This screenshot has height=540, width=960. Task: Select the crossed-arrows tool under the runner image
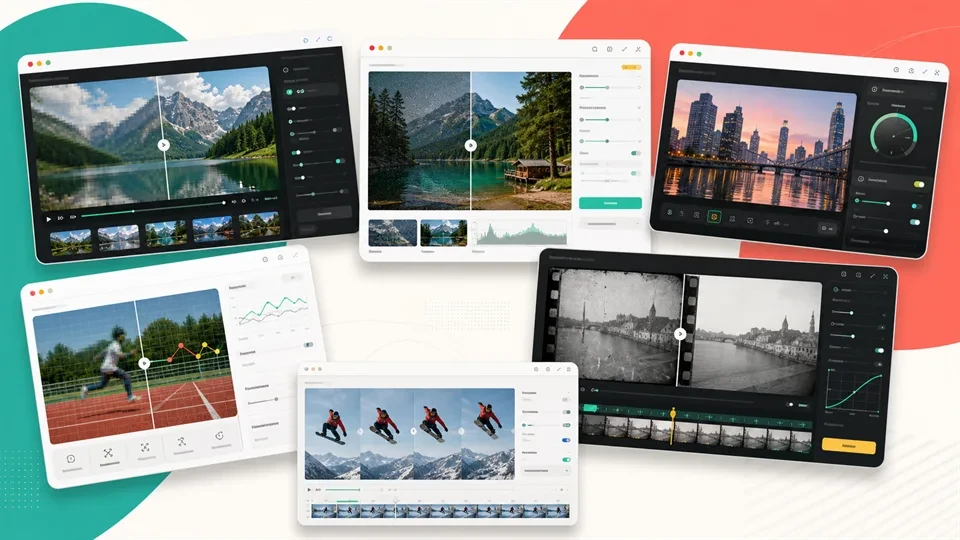pos(108,454)
